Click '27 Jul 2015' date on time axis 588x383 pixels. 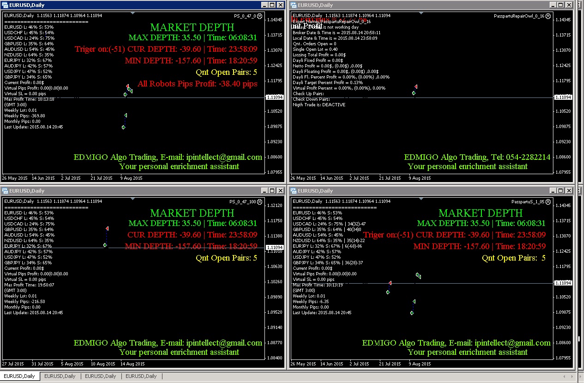click(13, 364)
